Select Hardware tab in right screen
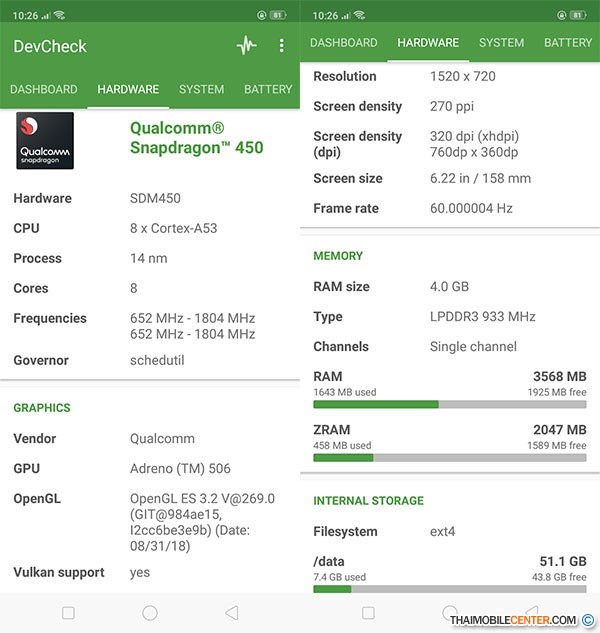600x633 pixels. point(428,43)
